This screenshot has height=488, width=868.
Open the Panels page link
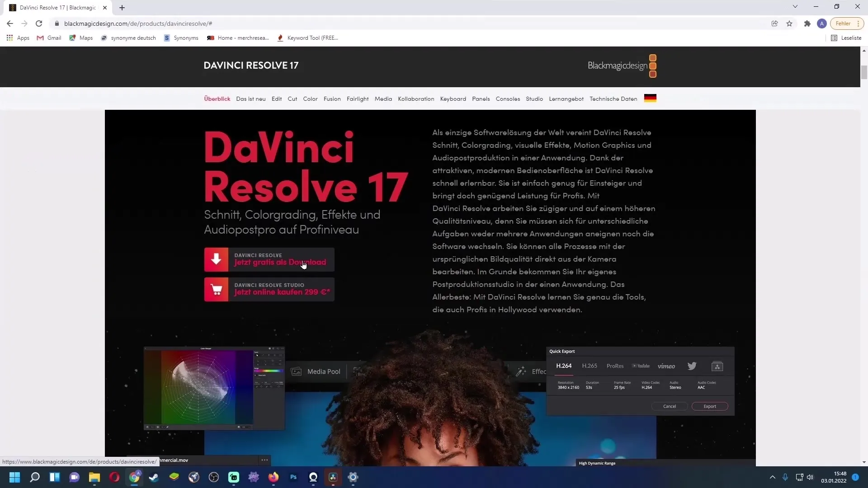[x=481, y=99]
